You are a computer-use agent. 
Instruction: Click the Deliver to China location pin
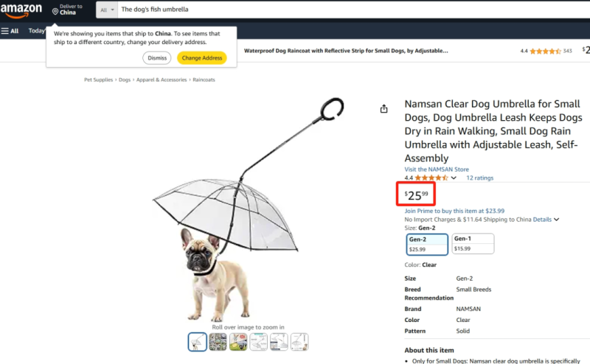point(55,12)
